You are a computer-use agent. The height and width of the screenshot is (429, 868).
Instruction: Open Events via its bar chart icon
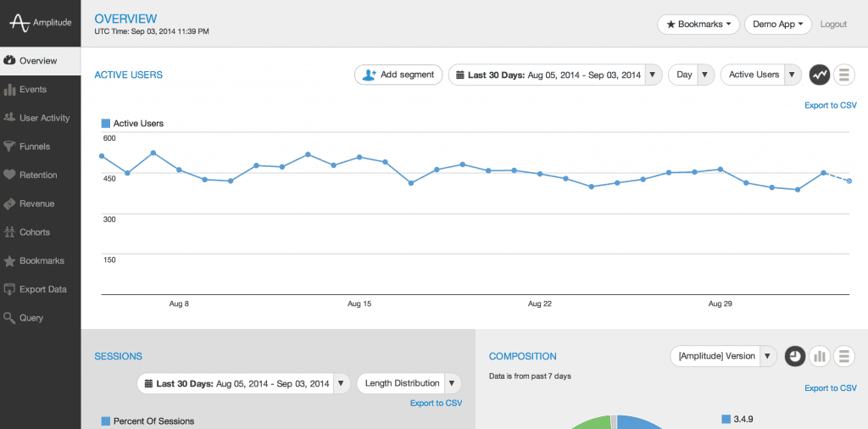point(10,90)
